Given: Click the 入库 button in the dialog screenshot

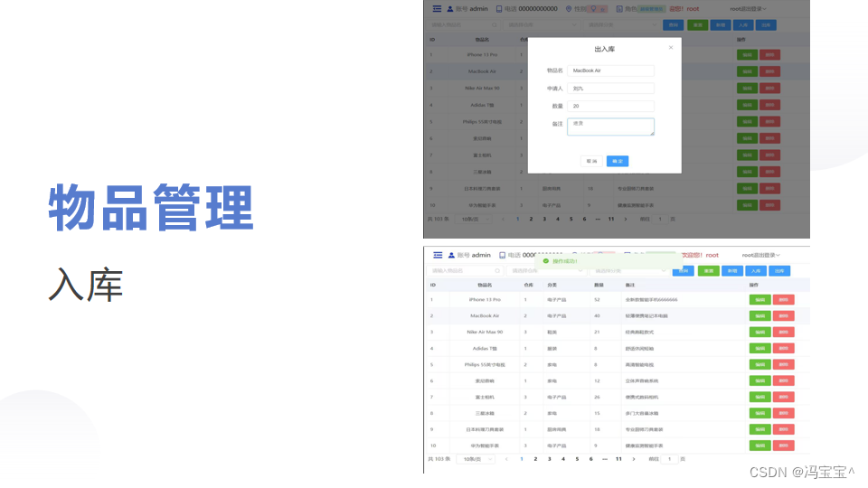Looking at the screenshot, I should [x=743, y=25].
